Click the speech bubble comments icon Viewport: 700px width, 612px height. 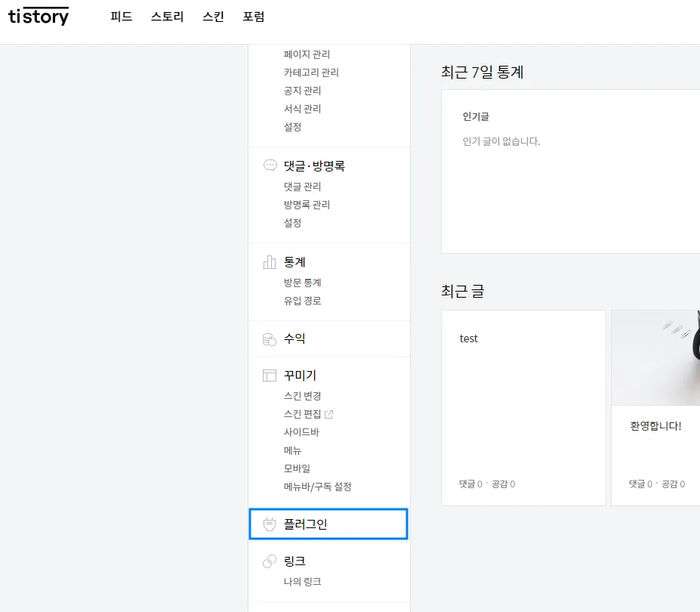[x=270, y=165]
